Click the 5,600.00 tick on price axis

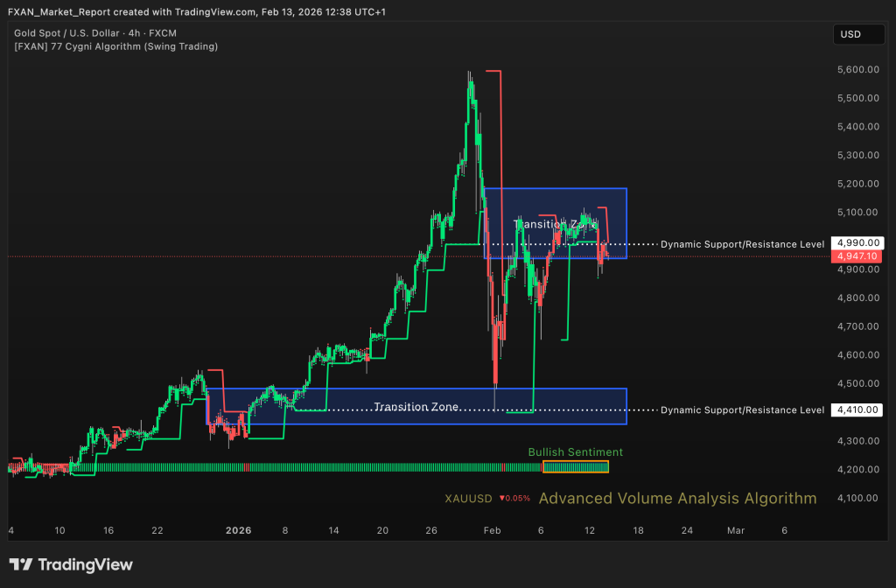857,69
